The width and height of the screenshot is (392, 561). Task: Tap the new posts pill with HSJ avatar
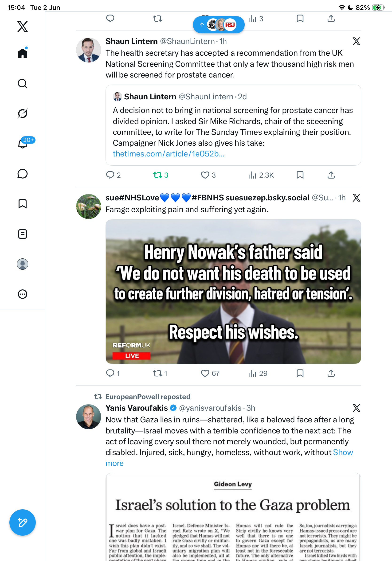[219, 25]
